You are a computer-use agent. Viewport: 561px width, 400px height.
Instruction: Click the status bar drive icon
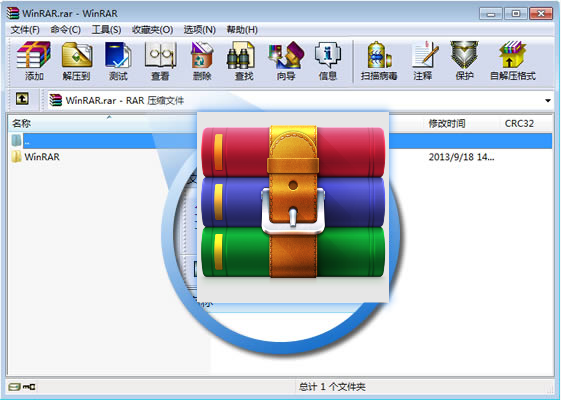click(x=14, y=386)
